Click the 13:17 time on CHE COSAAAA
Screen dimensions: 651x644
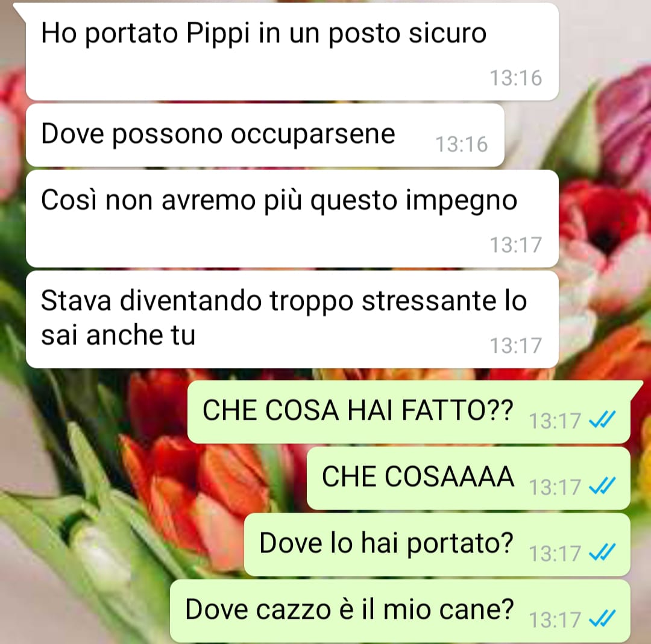coord(555,487)
